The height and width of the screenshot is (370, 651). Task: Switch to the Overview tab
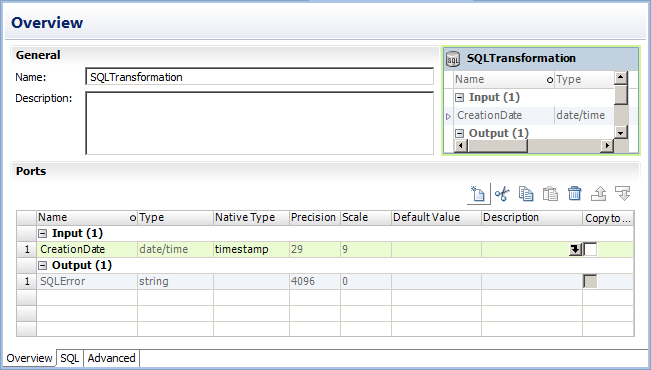click(x=29, y=358)
